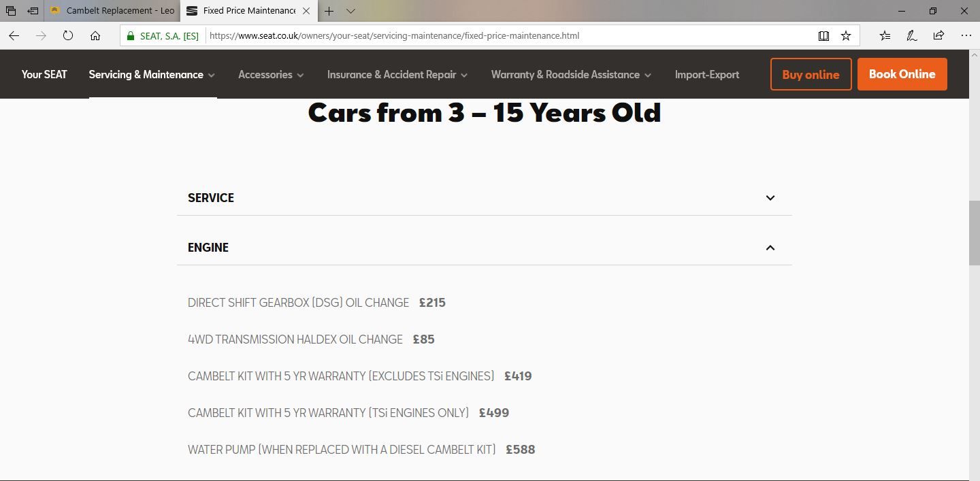Go to browser home page

click(x=95, y=36)
